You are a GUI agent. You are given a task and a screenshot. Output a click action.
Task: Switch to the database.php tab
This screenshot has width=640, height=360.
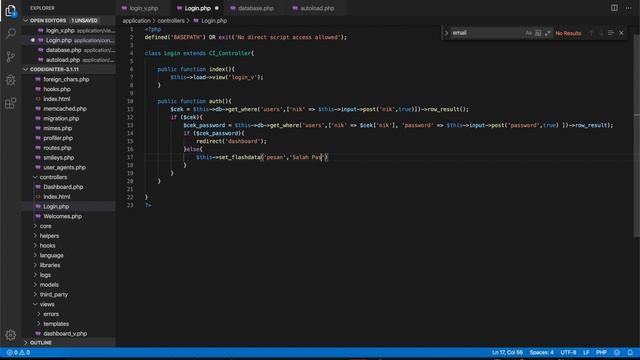click(256, 8)
